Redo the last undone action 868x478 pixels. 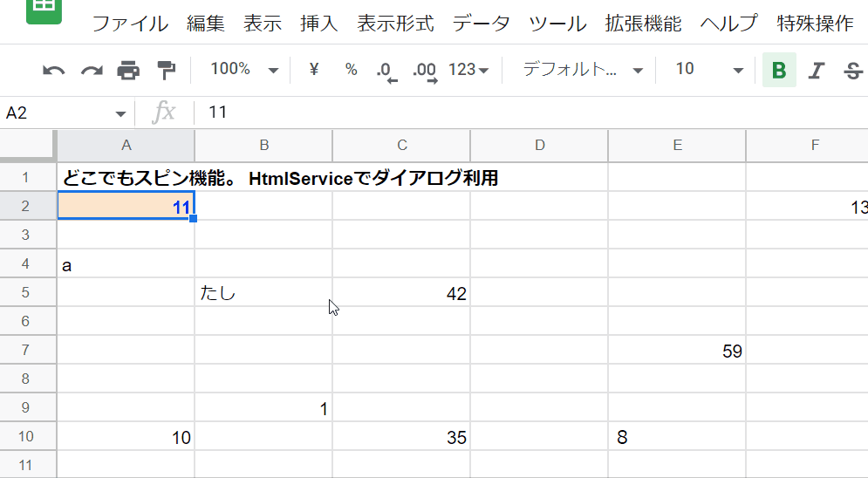click(92, 71)
